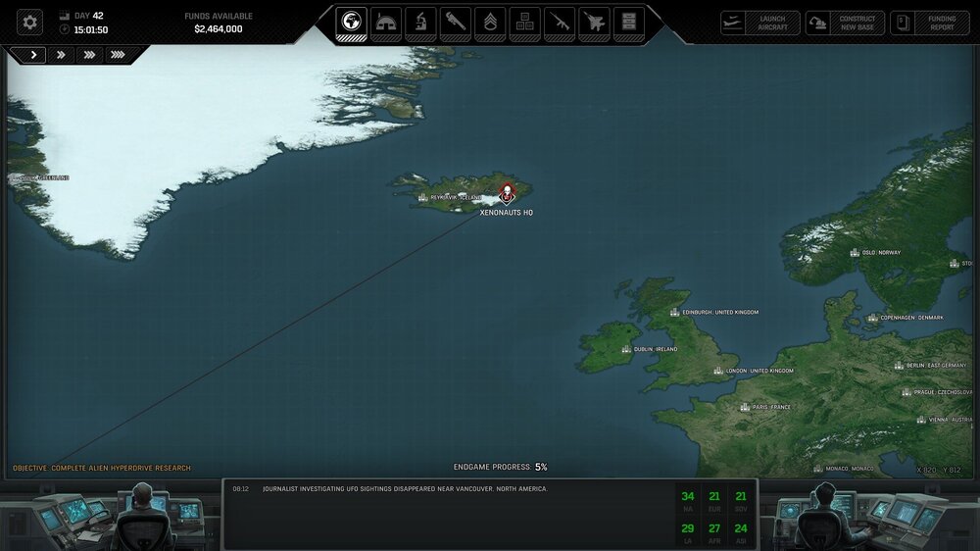Click the SOV region panic value 21
The height and width of the screenshot is (551, 980).
click(x=741, y=497)
